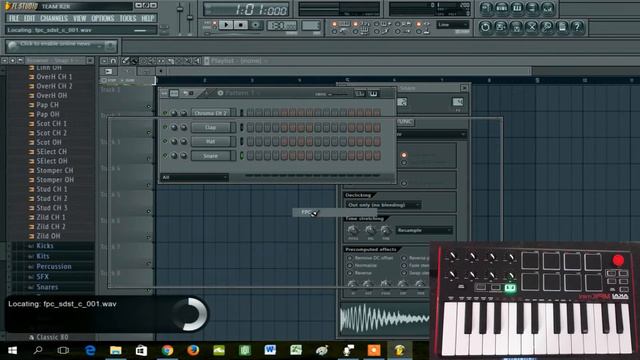Toggle the first lit recording option light
The height and width of the screenshot is (360, 640).
pos(334,24)
